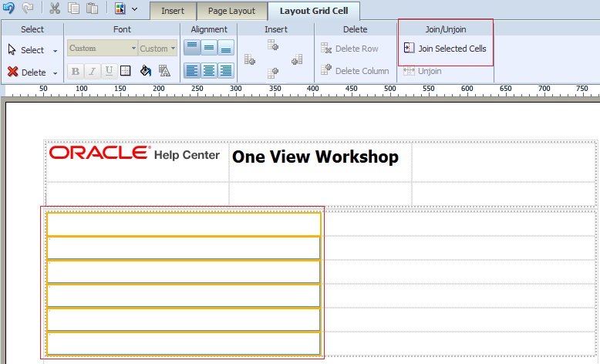The image size is (600, 364).
Task: Paste from clipboard icon
Action: tap(92, 8)
